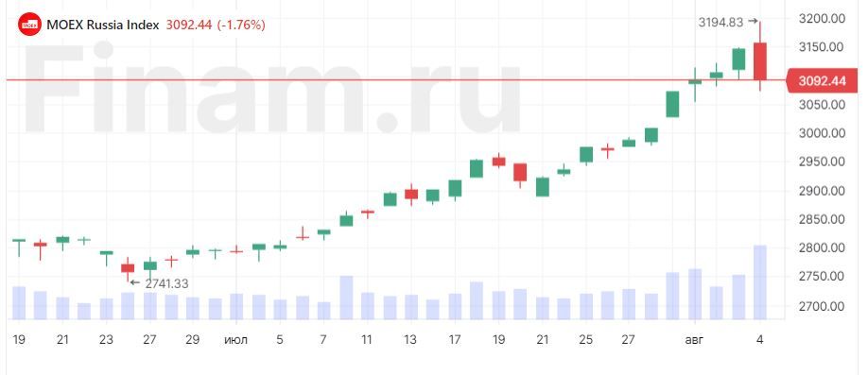Click the last red candlestick on August 4
Screen dimensions: 868x375
point(760,60)
